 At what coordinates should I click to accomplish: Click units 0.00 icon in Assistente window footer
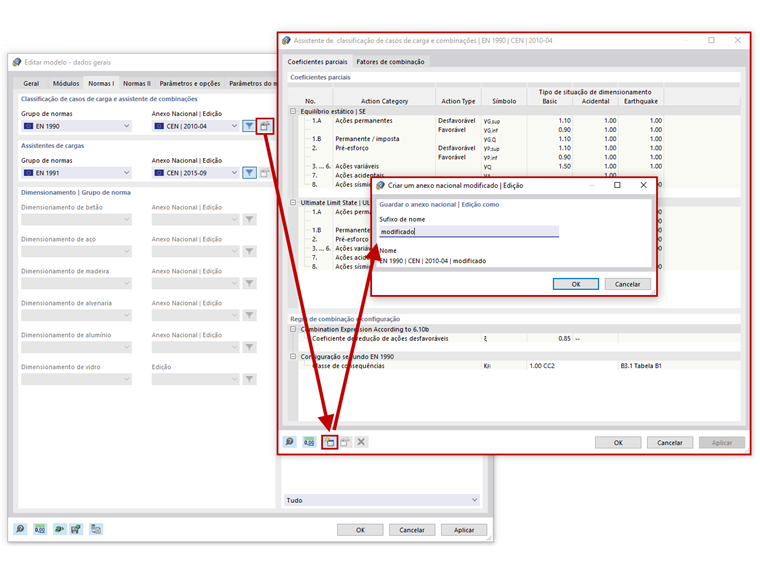pyautogui.click(x=309, y=442)
